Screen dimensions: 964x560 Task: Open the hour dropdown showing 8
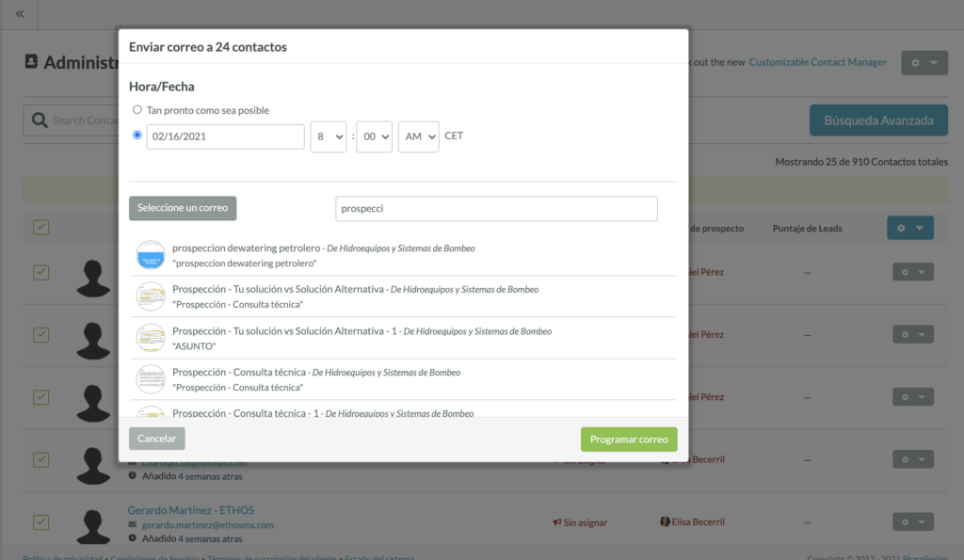pos(329,136)
